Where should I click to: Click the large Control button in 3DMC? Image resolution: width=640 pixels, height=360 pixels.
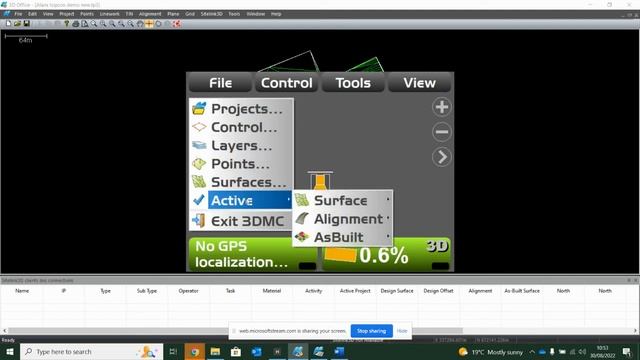(x=287, y=83)
